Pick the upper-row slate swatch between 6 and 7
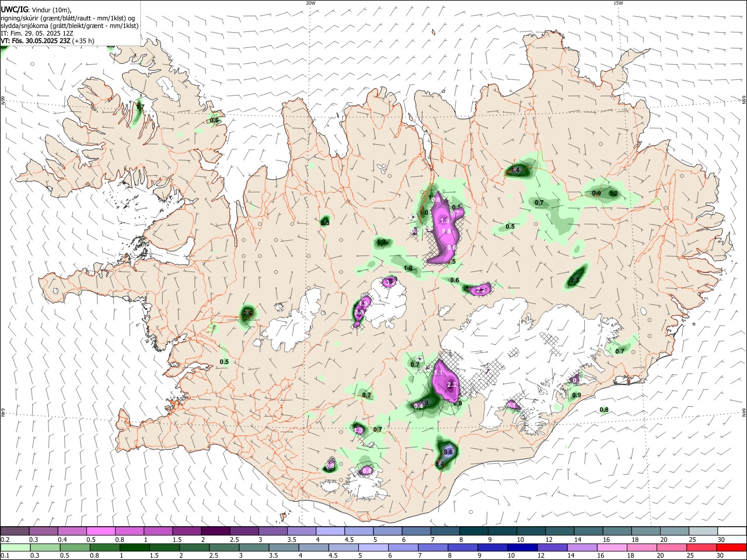The height and width of the screenshot is (560, 747). [416, 531]
